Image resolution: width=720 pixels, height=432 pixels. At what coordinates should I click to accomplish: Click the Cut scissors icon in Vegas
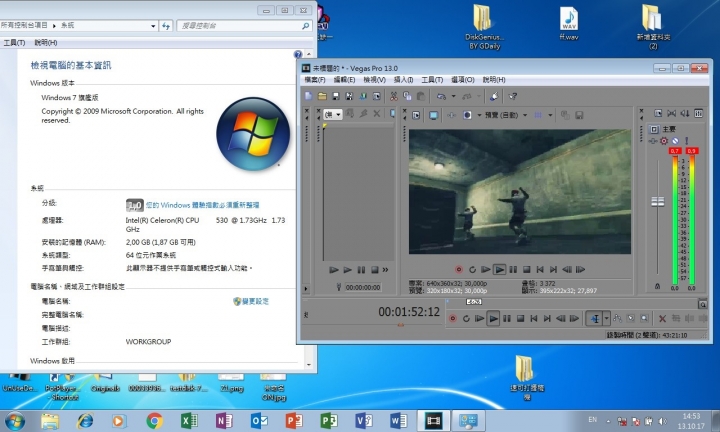coord(394,96)
